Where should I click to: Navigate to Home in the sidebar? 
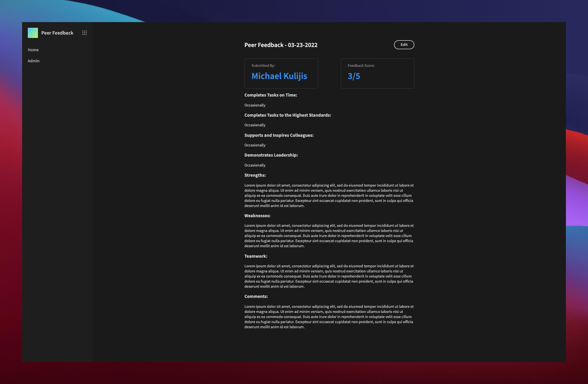pyautogui.click(x=33, y=50)
